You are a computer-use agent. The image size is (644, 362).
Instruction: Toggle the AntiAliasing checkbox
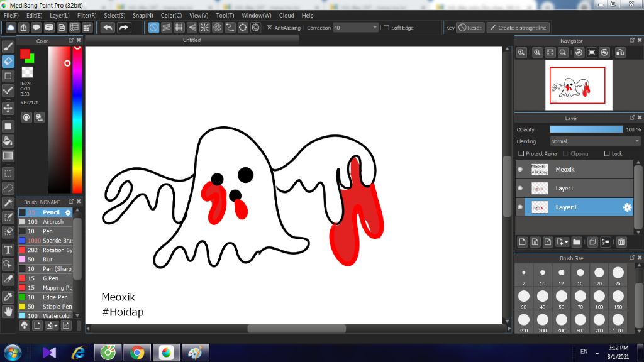pyautogui.click(x=269, y=28)
